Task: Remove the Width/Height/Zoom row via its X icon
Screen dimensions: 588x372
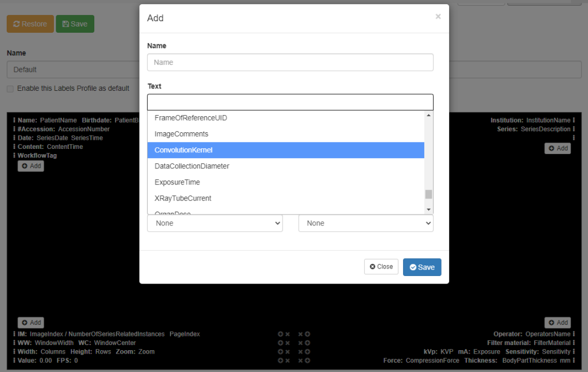Action: (x=288, y=351)
